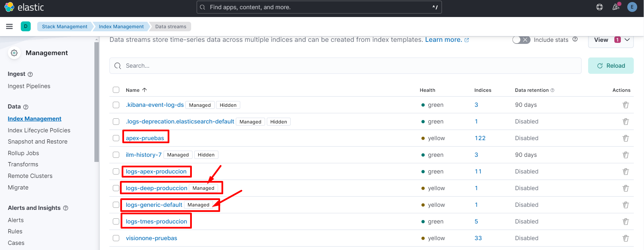
Task: Delete the logs-generic-default data stream
Action: [626, 205]
